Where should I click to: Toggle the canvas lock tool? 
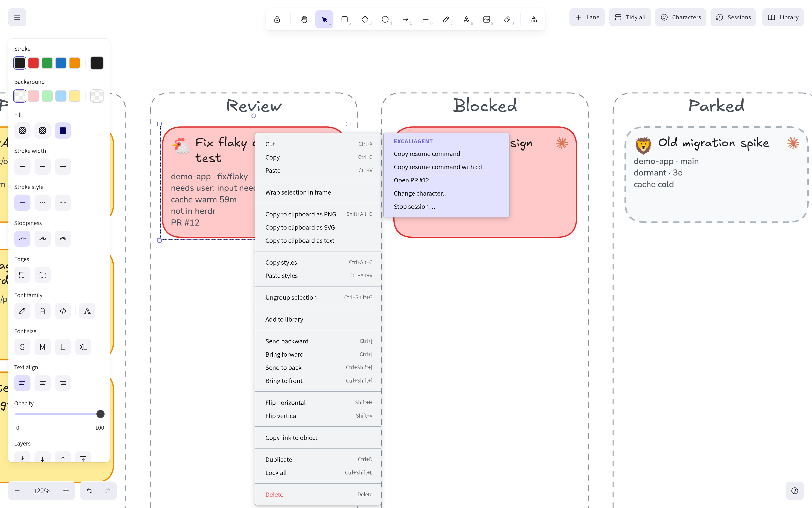click(x=277, y=19)
